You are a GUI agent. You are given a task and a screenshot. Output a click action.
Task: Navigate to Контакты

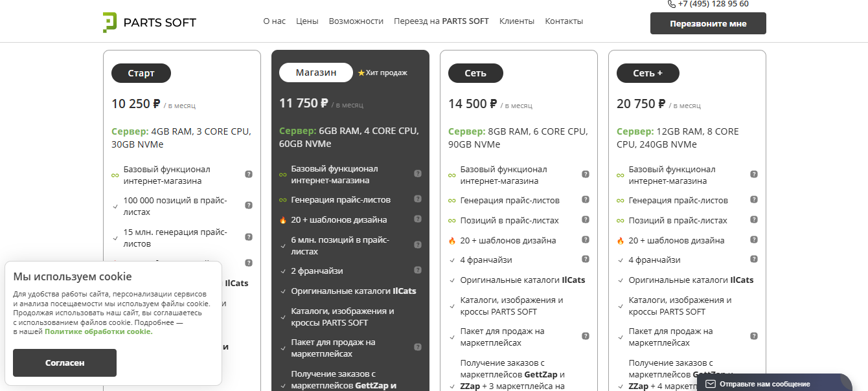point(564,21)
